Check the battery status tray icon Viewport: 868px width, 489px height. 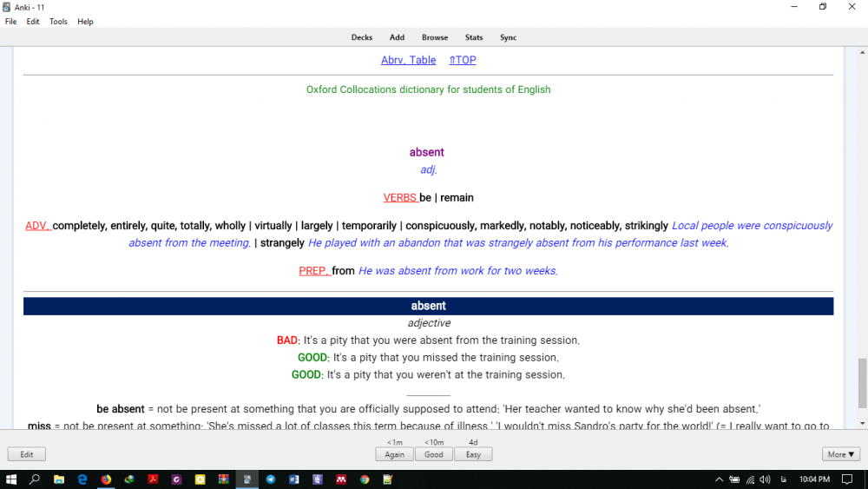click(734, 479)
